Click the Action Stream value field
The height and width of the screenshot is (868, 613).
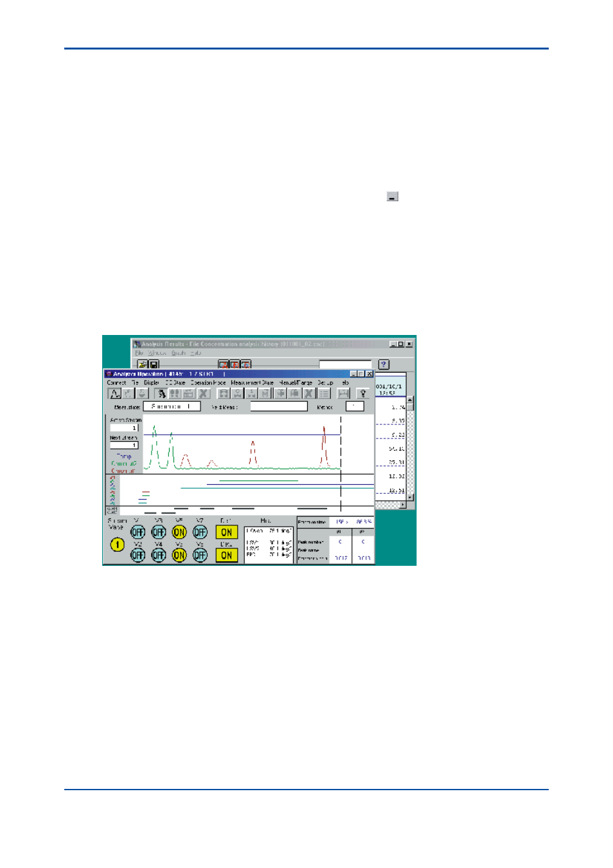pos(124,428)
